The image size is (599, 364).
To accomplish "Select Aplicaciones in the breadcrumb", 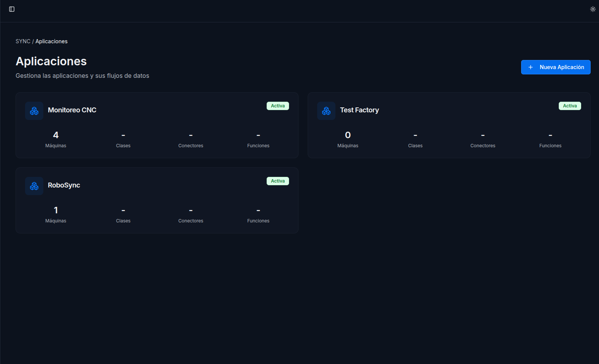I will 51,41.
